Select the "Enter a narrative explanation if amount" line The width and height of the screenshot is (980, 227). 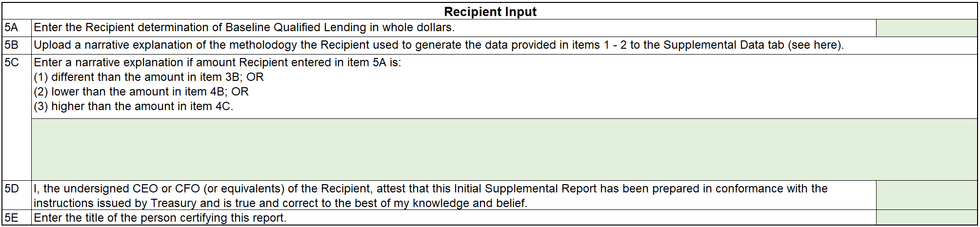(217, 63)
